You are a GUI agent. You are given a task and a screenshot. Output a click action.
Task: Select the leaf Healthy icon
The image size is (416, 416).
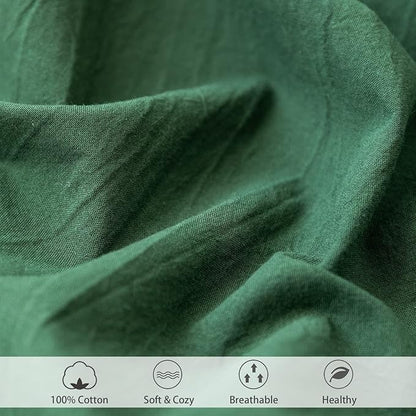339,374
